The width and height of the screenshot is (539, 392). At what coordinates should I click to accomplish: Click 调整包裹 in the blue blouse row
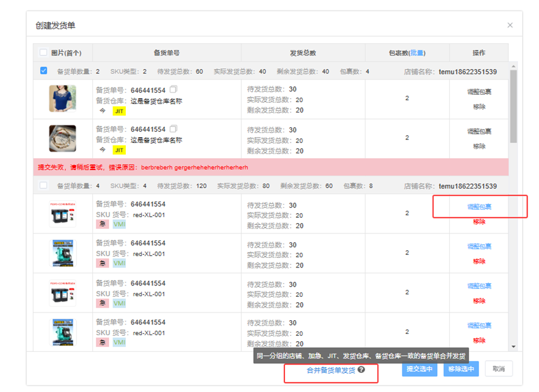coord(479,92)
